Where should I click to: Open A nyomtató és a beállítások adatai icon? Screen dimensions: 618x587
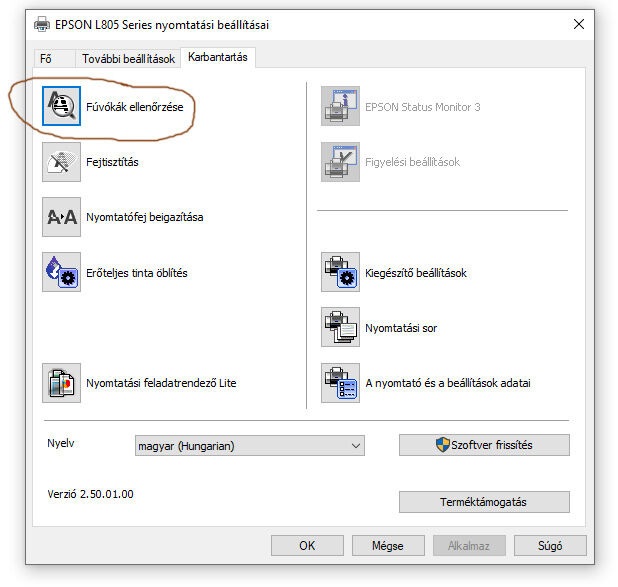341,383
